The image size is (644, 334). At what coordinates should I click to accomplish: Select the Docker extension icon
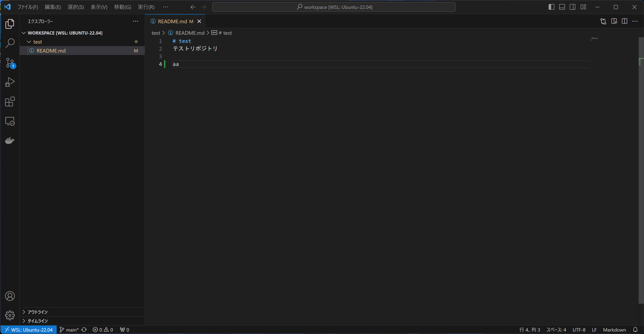[10, 140]
